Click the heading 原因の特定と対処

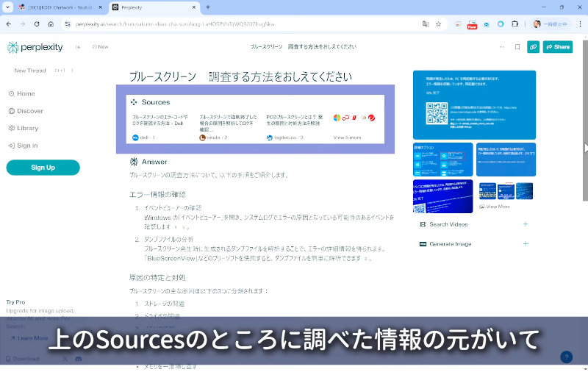pyautogui.click(x=157, y=278)
